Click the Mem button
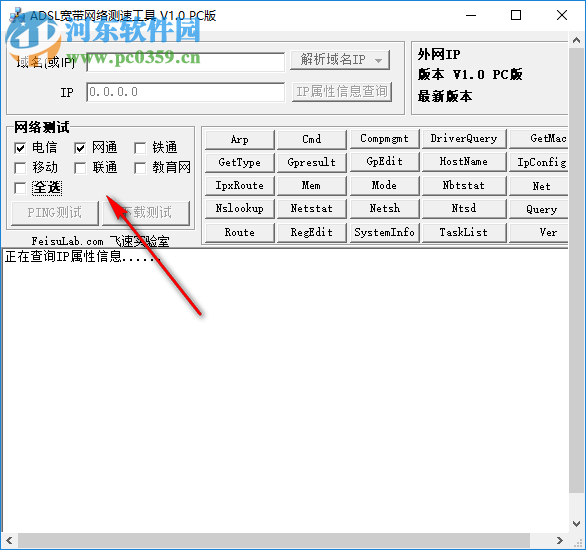Screen dimensions: 586x550 (312, 186)
